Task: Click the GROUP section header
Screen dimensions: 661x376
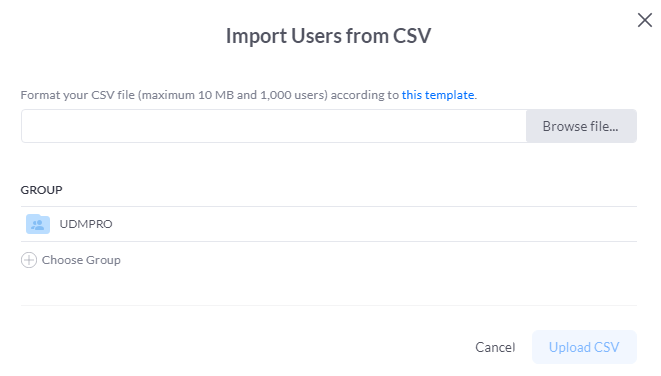Action: coord(41,190)
